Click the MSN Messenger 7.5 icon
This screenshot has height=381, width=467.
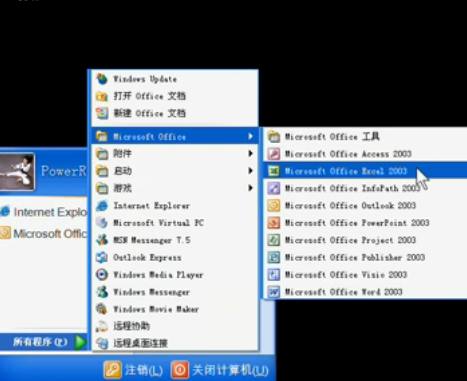tap(102, 240)
